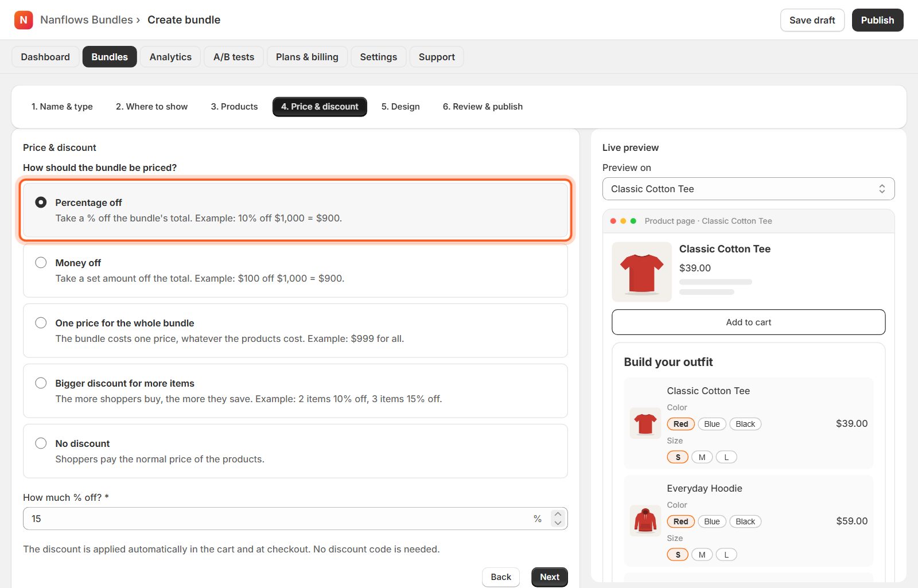Screen dimensions: 918x588
Task: Click the Save draft button
Action: point(812,20)
